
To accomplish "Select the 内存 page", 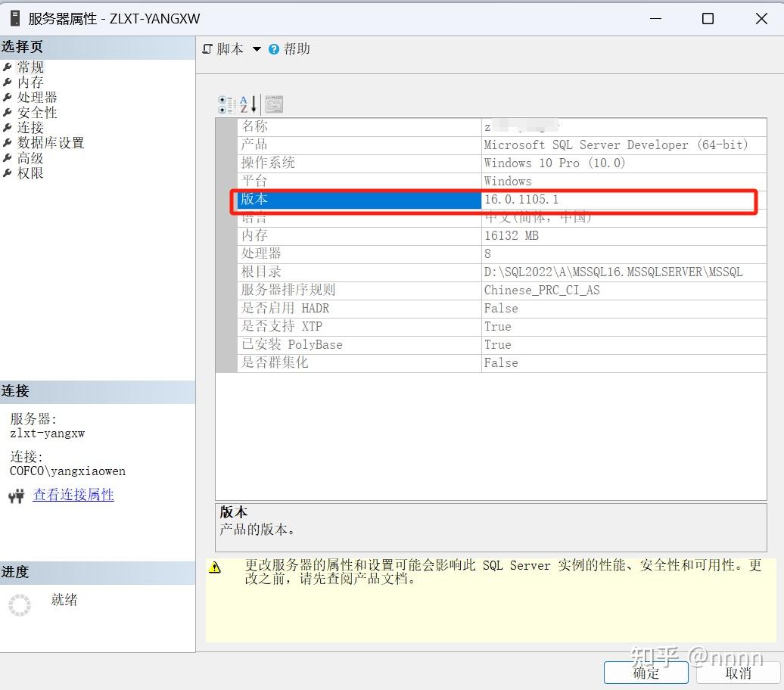I will 30,82.
